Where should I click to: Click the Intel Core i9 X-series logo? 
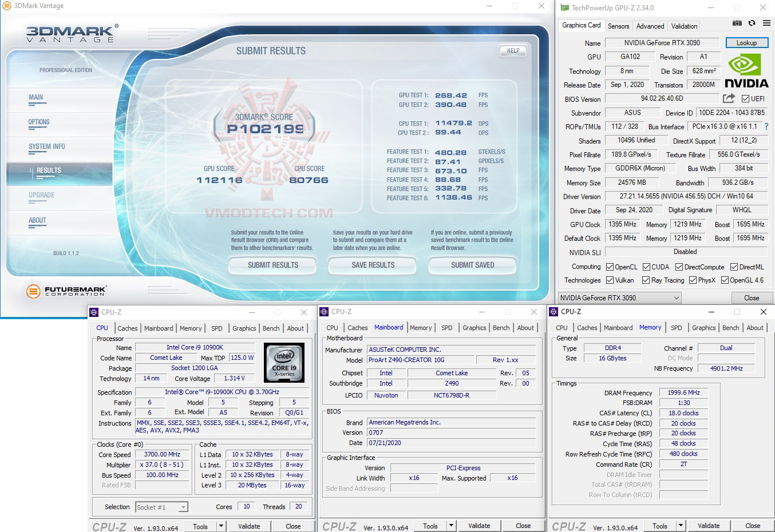(284, 363)
